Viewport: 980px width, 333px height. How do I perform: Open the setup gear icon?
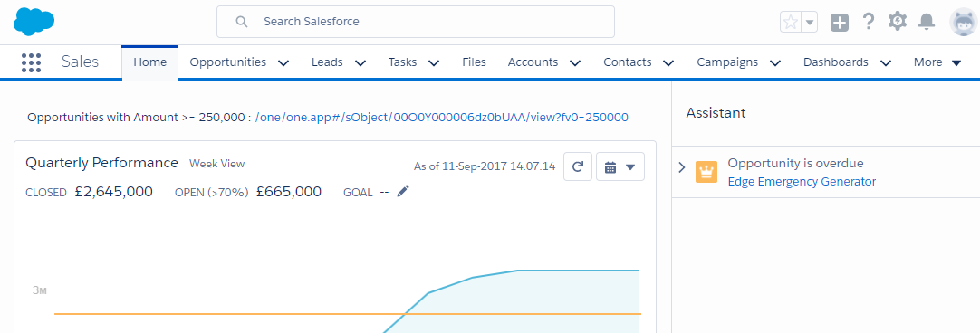pyautogui.click(x=898, y=22)
